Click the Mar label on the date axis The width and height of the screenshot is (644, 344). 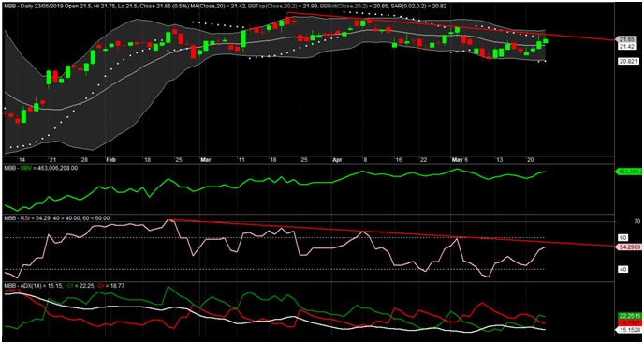click(x=205, y=160)
